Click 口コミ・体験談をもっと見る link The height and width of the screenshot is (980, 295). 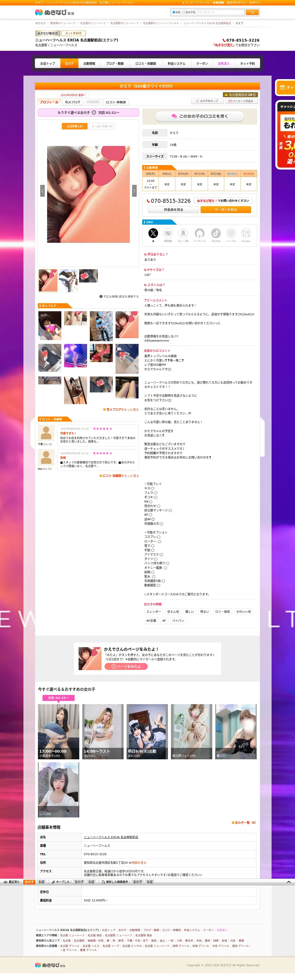(x=119, y=476)
